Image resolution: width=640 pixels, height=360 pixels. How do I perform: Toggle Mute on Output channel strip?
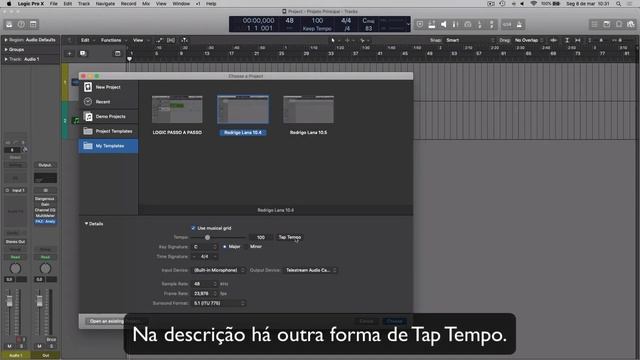click(x=39, y=346)
